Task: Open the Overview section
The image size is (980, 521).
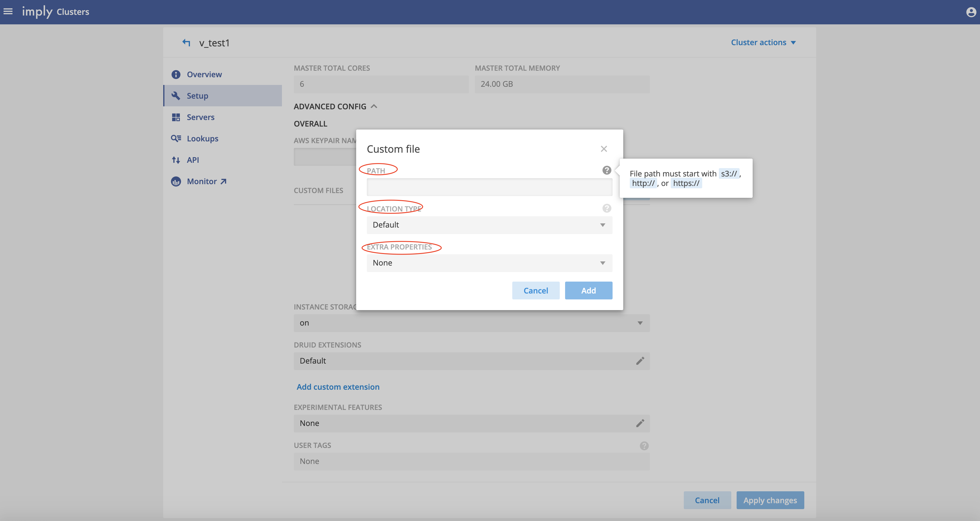Action: pos(223,74)
